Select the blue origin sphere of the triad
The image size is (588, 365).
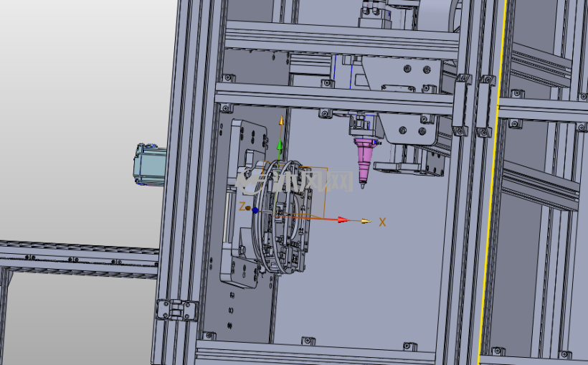point(255,210)
